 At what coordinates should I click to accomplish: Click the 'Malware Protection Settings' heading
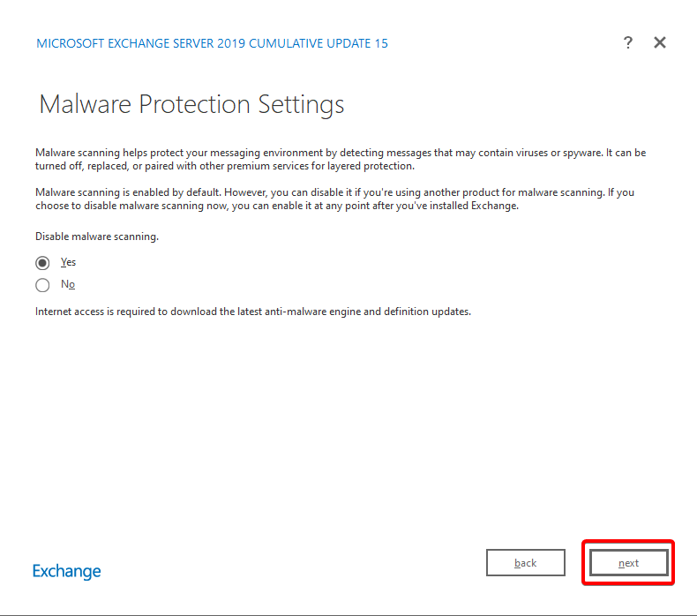191,104
